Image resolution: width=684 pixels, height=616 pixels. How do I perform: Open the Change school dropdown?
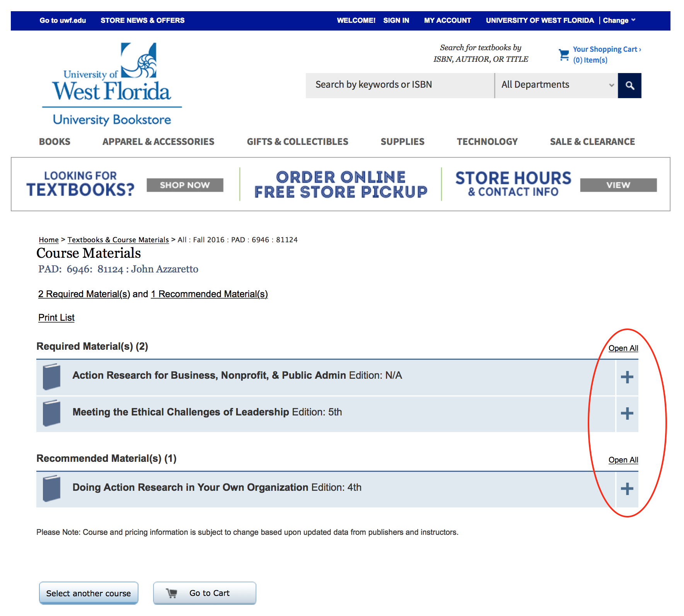[619, 20]
